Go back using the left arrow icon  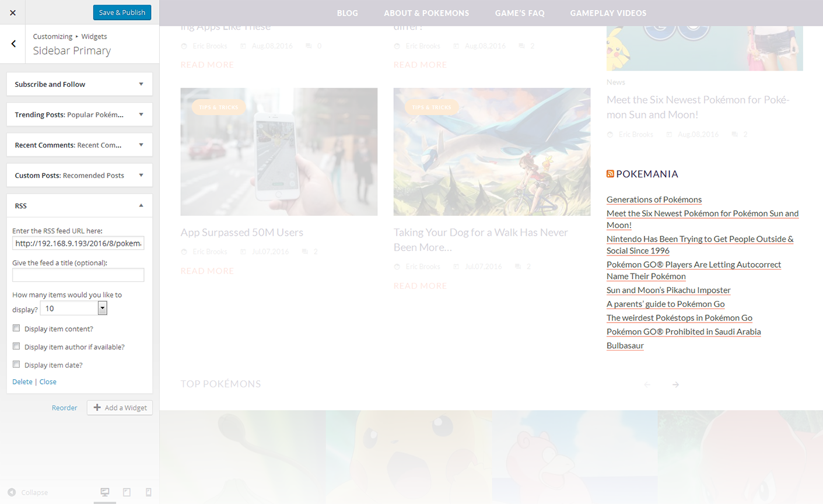pos(13,44)
